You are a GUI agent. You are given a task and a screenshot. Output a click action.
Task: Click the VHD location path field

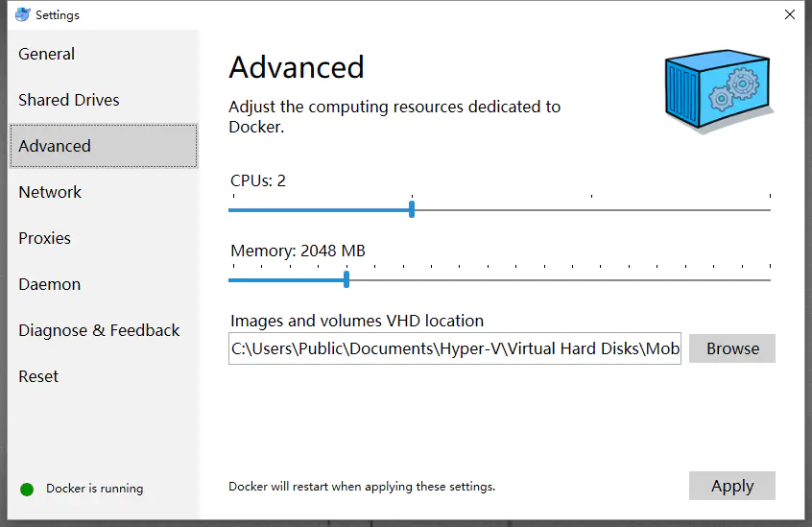click(x=455, y=348)
